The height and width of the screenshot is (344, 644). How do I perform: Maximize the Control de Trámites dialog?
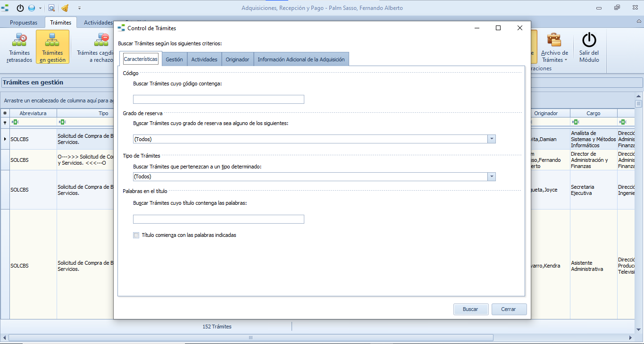click(x=498, y=28)
